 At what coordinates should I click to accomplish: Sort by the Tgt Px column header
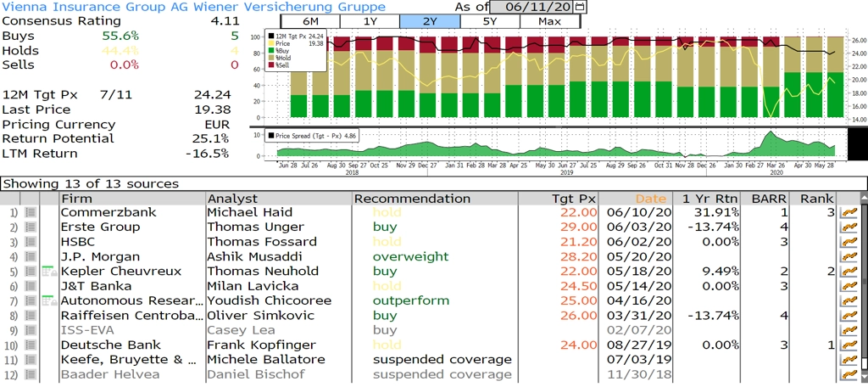pyautogui.click(x=559, y=199)
